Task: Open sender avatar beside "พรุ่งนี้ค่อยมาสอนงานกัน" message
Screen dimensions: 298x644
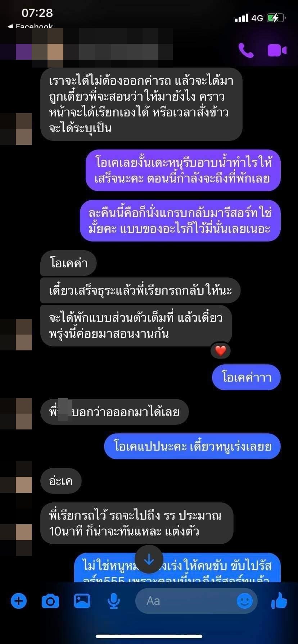Action: point(16,335)
